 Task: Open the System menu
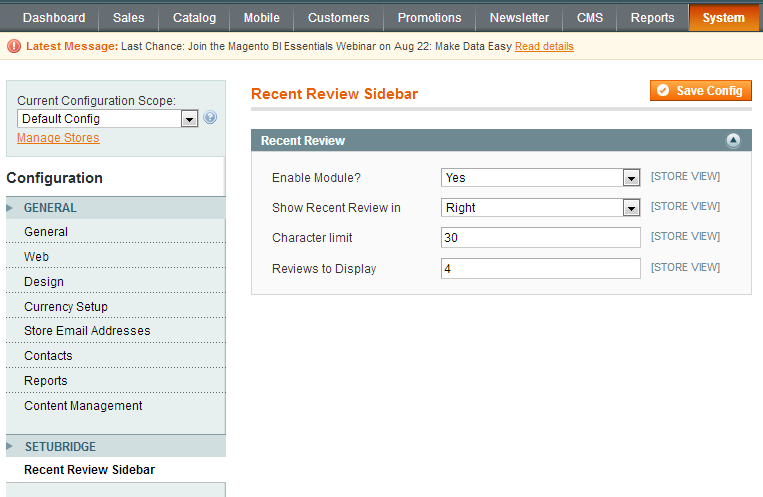click(723, 18)
